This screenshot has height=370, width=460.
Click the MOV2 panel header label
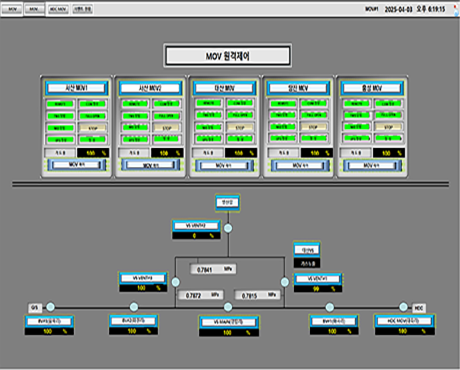(151, 88)
